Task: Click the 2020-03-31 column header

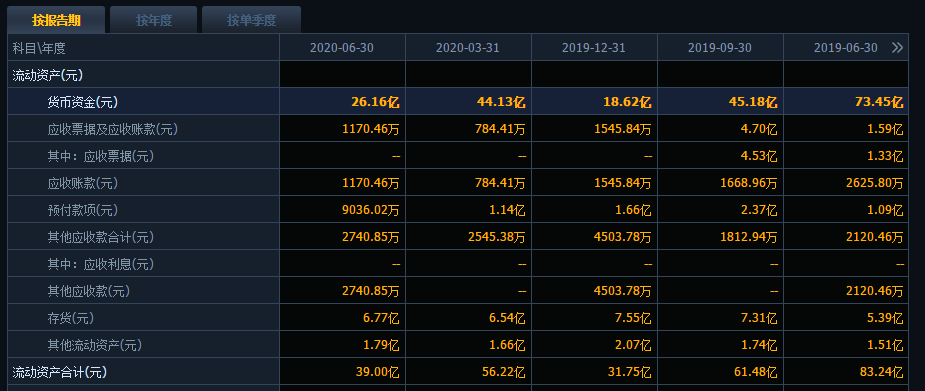Action: (468, 48)
